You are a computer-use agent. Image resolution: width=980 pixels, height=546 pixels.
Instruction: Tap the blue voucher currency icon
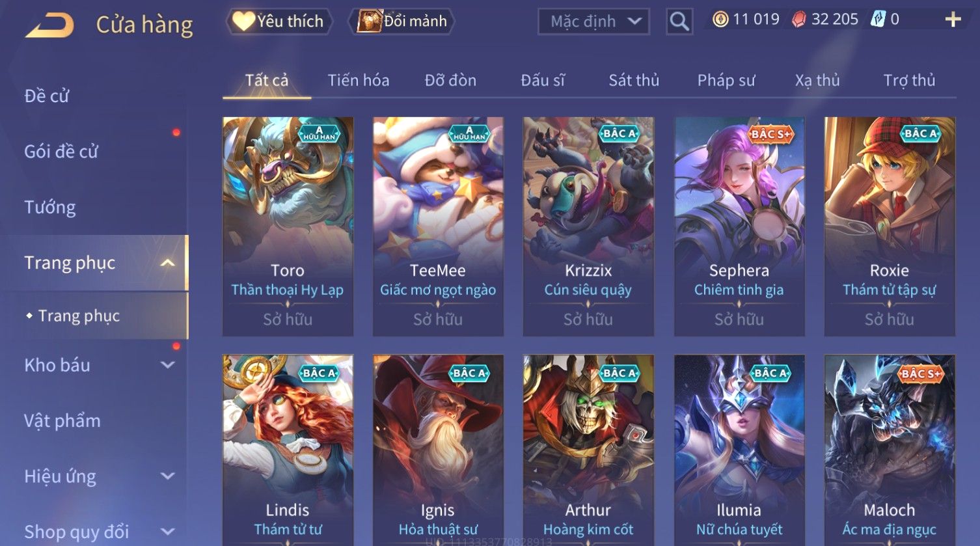[x=878, y=20]
